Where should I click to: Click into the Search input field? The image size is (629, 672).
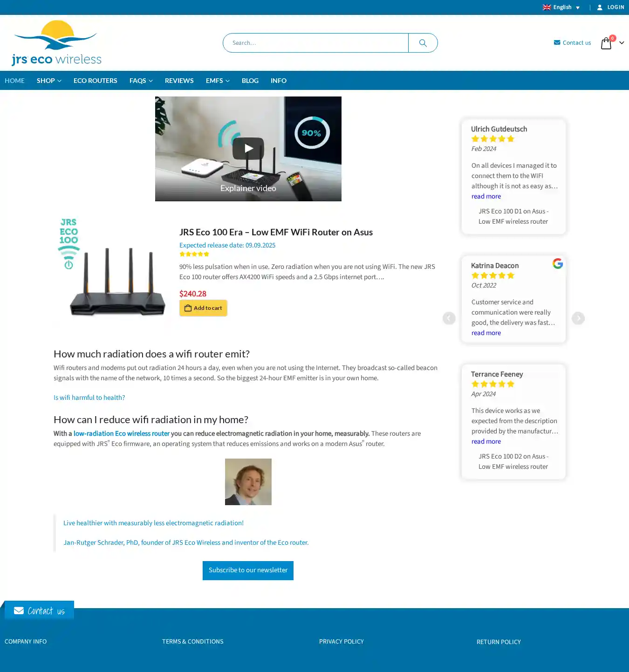pos(315,43)
